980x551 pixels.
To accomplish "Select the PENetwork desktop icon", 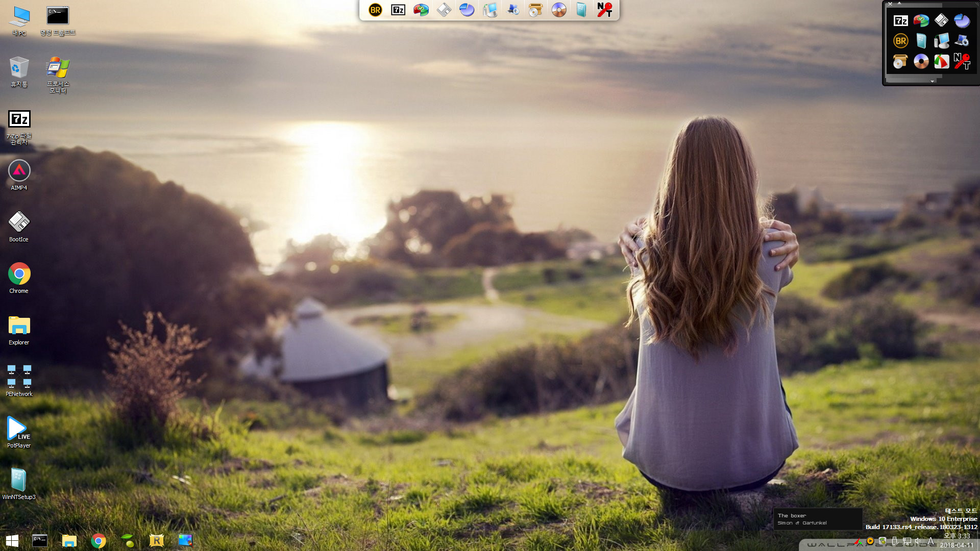I will (x=19, y=381).
